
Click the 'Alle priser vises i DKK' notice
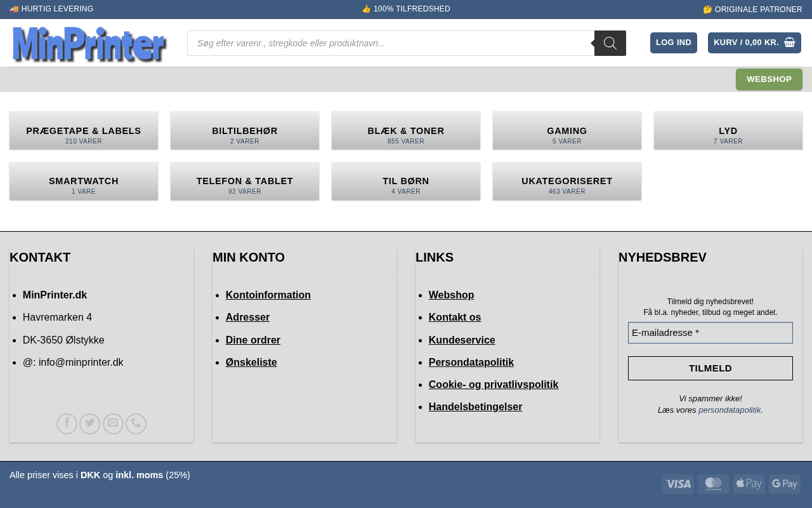pos(100,475)
